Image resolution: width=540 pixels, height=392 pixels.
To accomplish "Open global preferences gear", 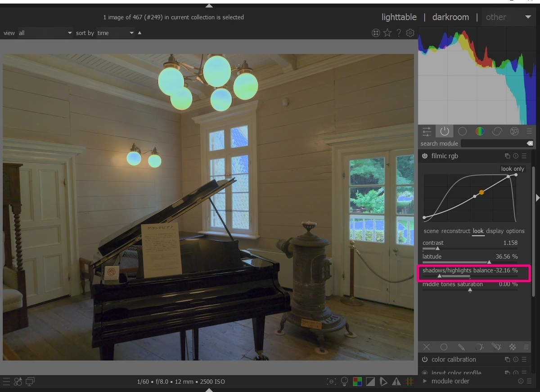I will [410, 33].
